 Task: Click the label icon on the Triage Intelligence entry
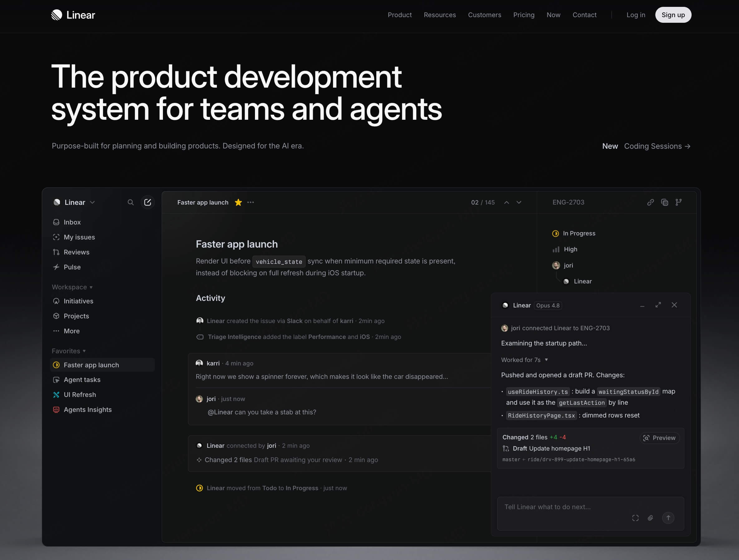[200, 337]
